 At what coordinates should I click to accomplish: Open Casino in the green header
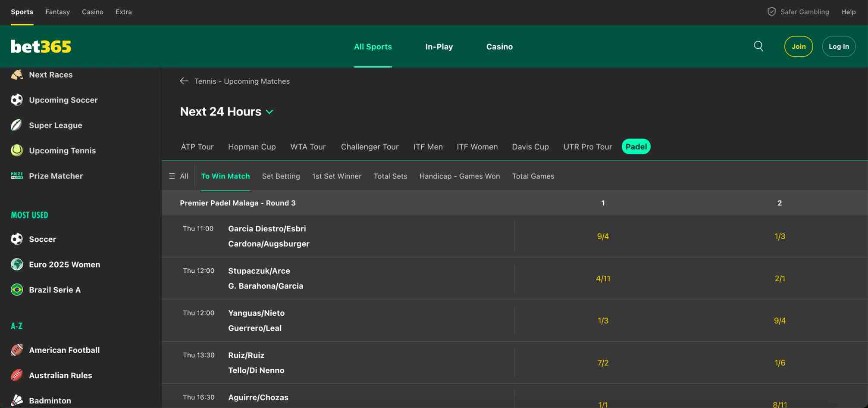499,47
